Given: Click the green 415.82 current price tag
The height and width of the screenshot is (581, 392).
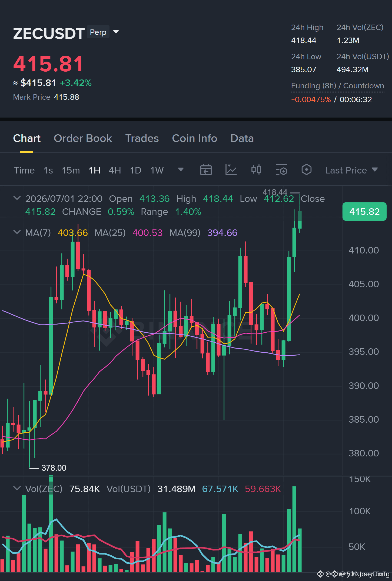Looking at the screenshot, I should click(x=364, y=212).
